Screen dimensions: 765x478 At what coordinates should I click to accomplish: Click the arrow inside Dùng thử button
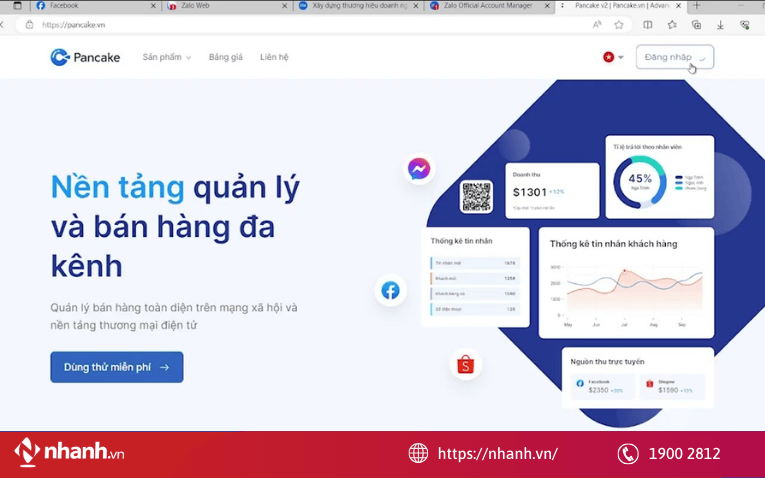164,367
